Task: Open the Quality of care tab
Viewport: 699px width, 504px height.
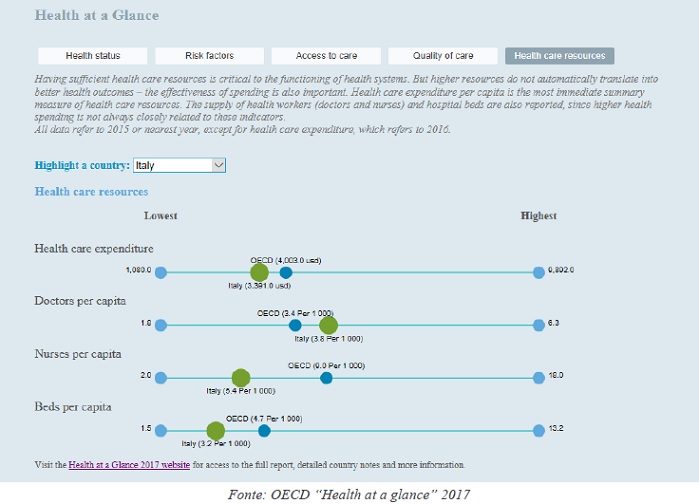Action: coord(443,56)
